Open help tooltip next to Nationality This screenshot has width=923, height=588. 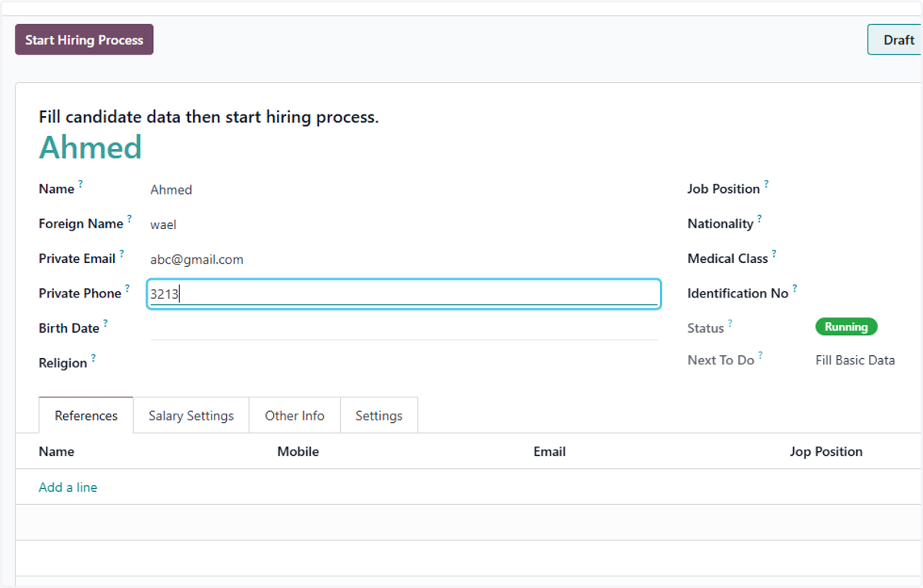pyautogui.click(x=759, y=219)
